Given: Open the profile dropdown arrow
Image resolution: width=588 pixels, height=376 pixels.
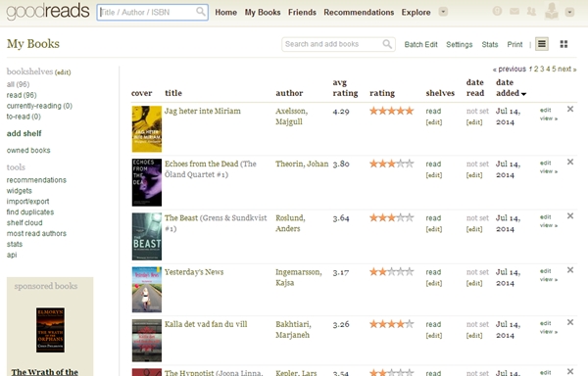Looking at the screenshot, I should pos(569,12).
